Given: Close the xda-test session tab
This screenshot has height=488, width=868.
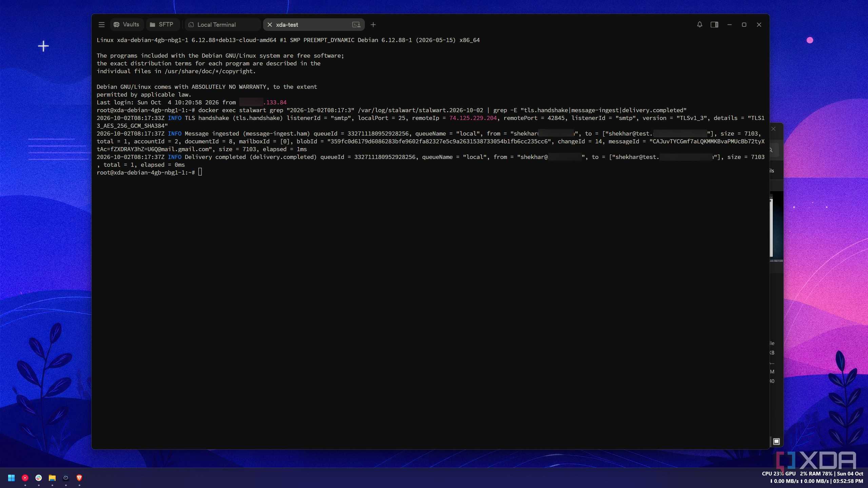Looking at the screenshot, I should [x=270, y=25].
